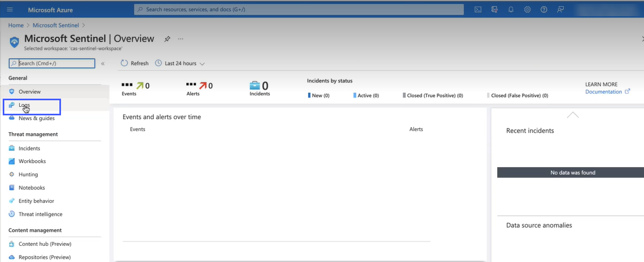644x262 pixels.
Task: Click the Alerts red arrow indicator
Action: click(203, 86)
